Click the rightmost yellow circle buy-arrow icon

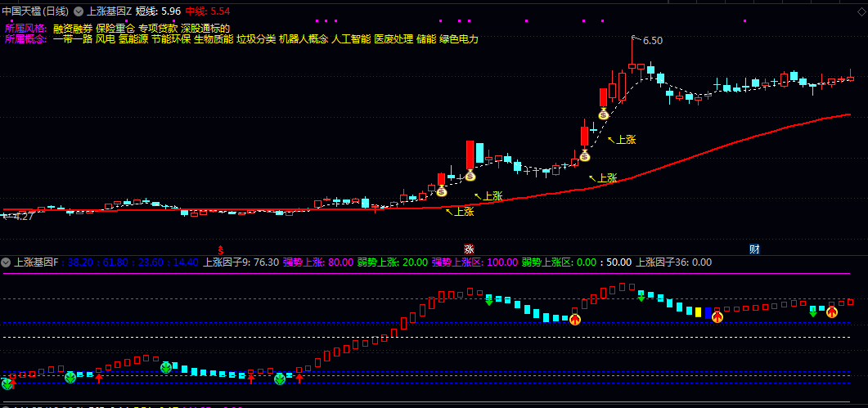tap(832, 312)
